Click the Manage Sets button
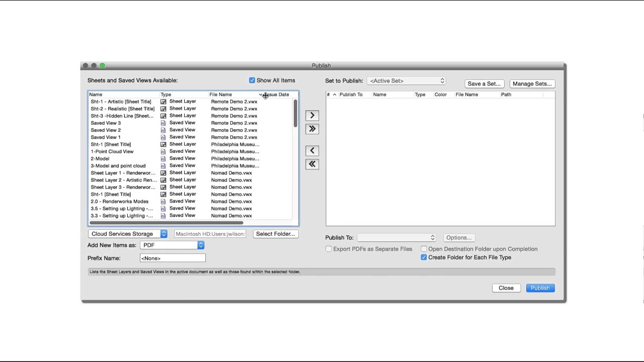 coord(532,84)
